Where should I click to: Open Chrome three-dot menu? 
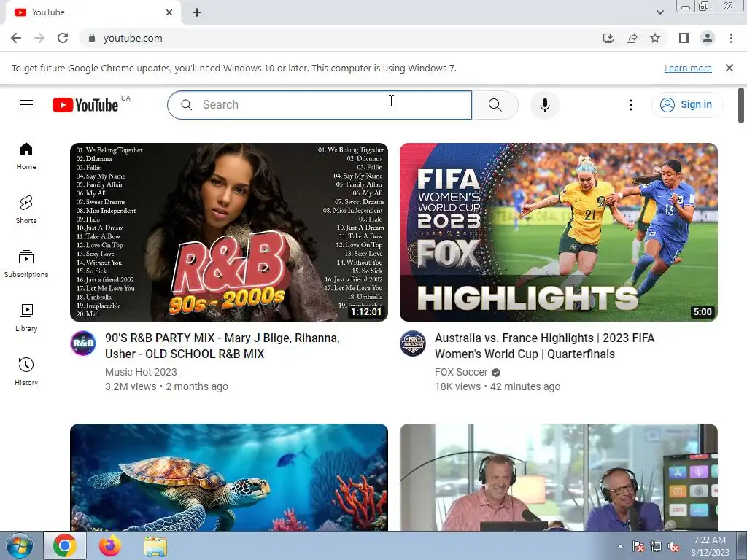coord(731,38)
